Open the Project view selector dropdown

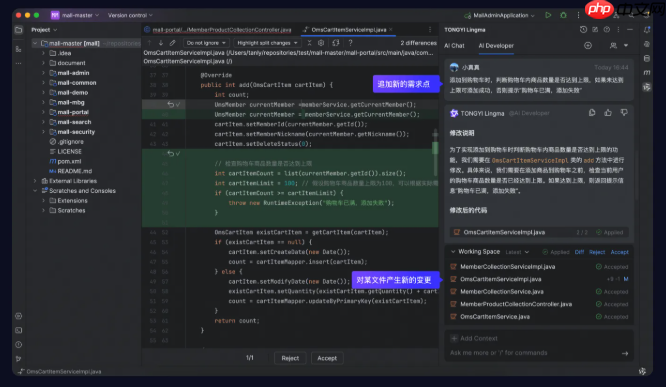[x=44, y=30]
